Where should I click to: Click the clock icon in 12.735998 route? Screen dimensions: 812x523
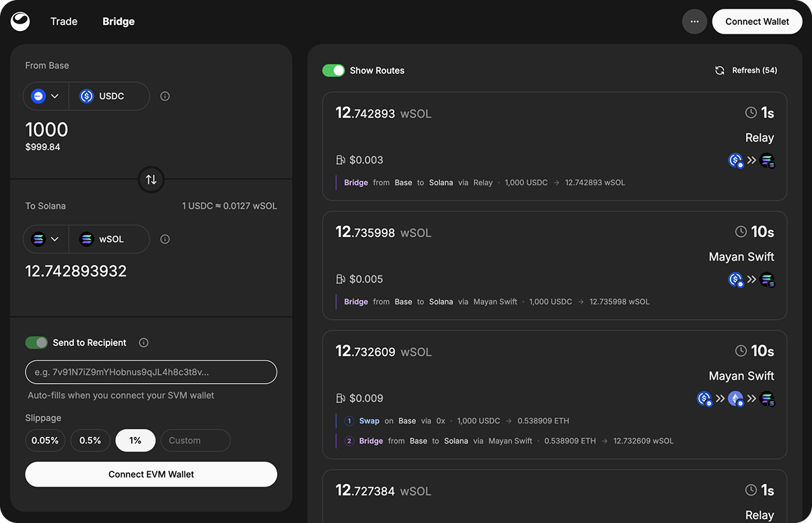point(741,232)
